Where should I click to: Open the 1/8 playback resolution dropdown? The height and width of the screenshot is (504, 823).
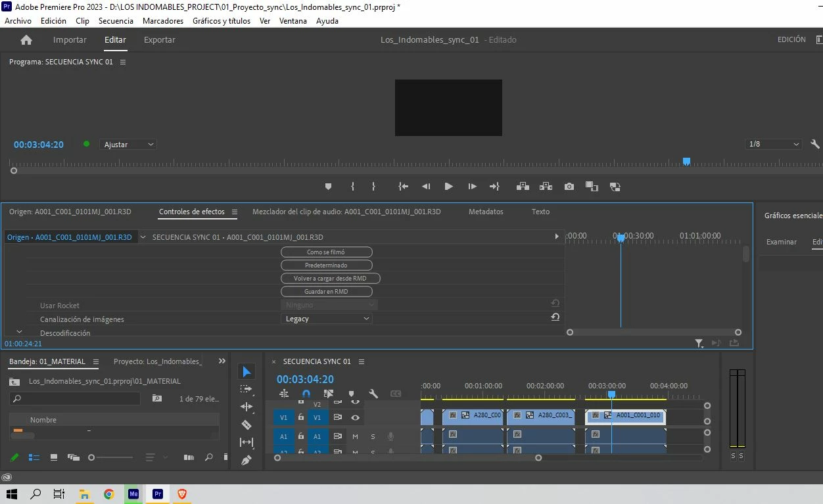774,145
